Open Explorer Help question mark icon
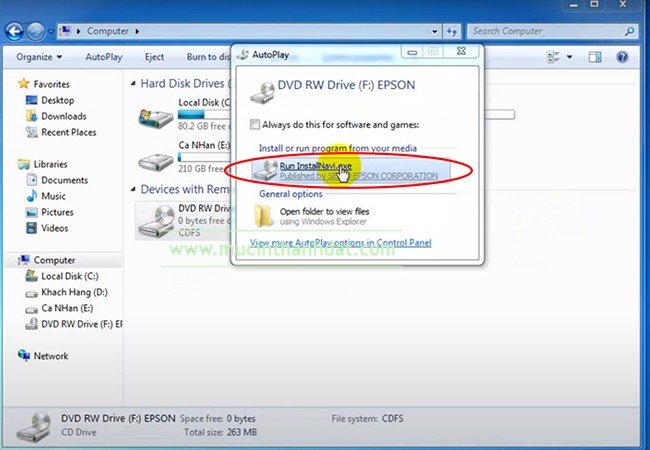 tap(622, 57)
